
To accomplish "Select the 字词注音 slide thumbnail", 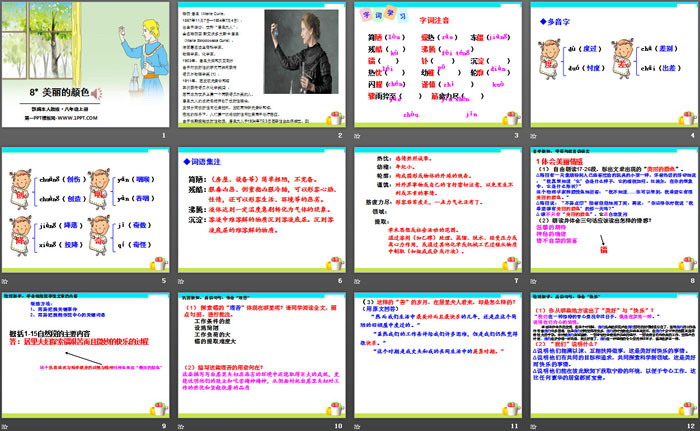I will click(x=435, y=64).
